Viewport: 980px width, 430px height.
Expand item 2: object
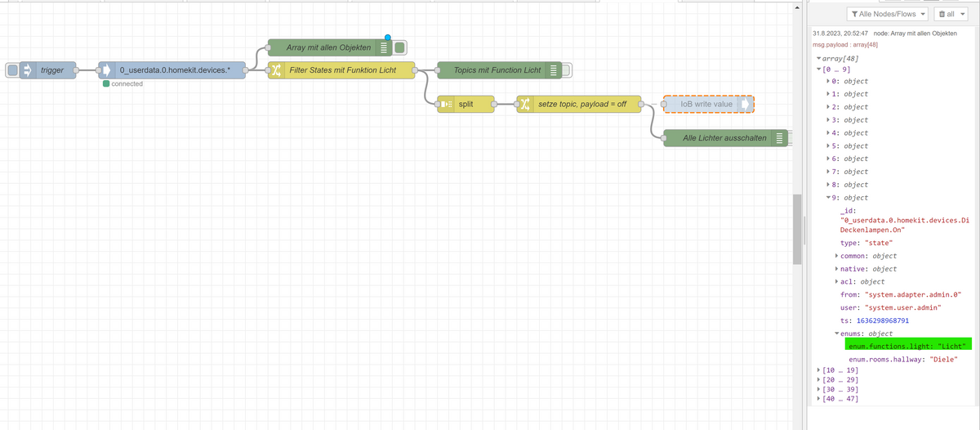coord(829,107)
